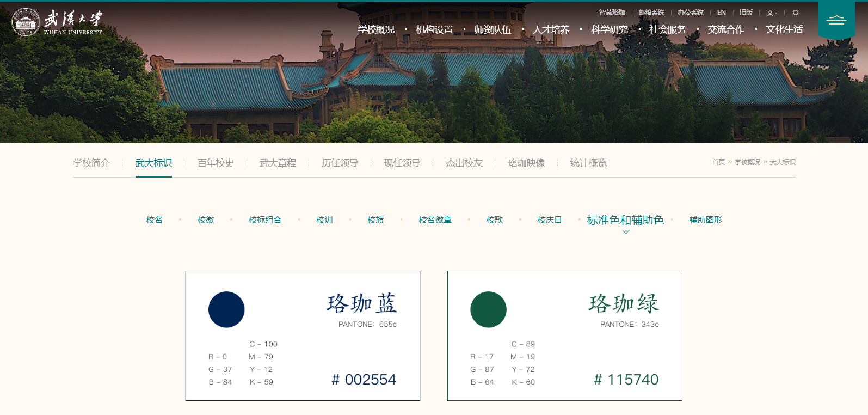Click the Wuhan University logo emblem
The width and height of the screenshot is (868, 415).
pyautogui.click(x=26, y=22)
